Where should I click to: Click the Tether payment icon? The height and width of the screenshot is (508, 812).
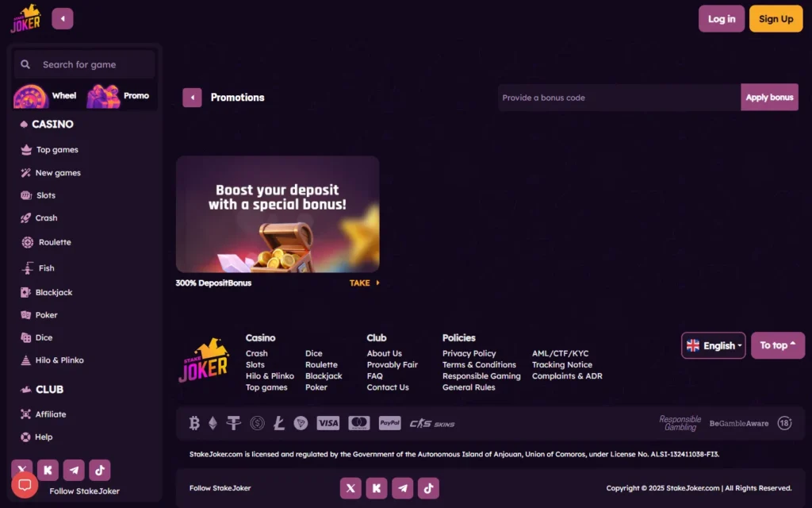234,424
